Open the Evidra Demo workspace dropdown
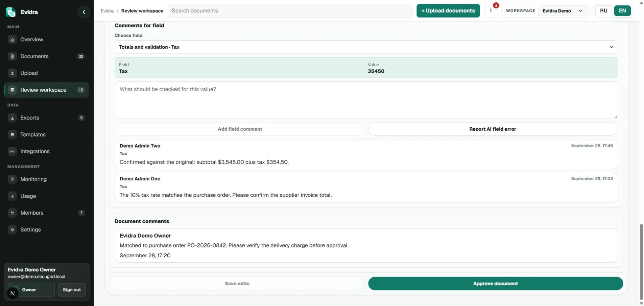The height and width of the screenshot is (306, 644). pyautogui.click(x=563, y=11)
